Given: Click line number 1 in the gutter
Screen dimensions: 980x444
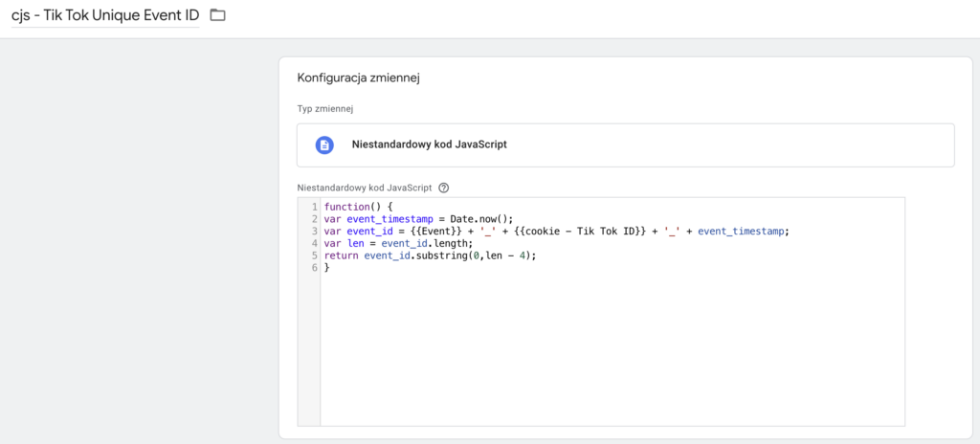Looking at the screenshot, I should tap(314, 207).
